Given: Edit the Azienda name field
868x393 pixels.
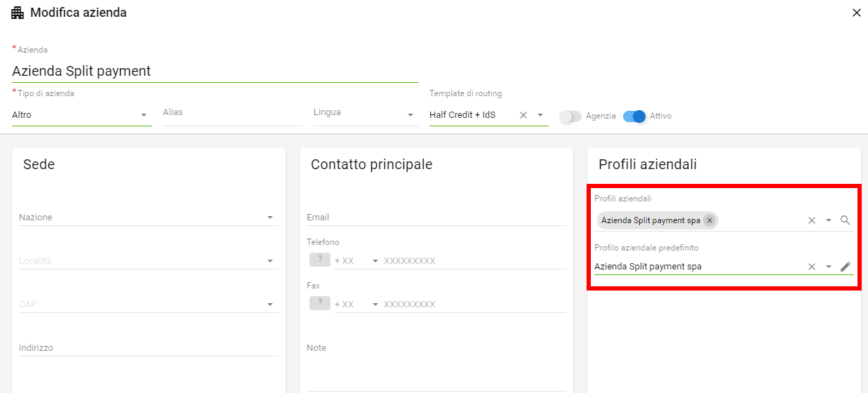Looking at the screenshot, I should coord(215,71).
